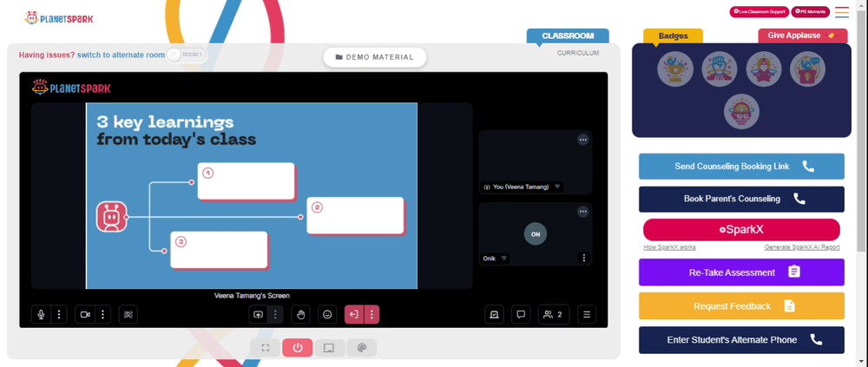Click the red leave meeting icon
This screenshot has width=868, height=367.
(x=354, y=314)
